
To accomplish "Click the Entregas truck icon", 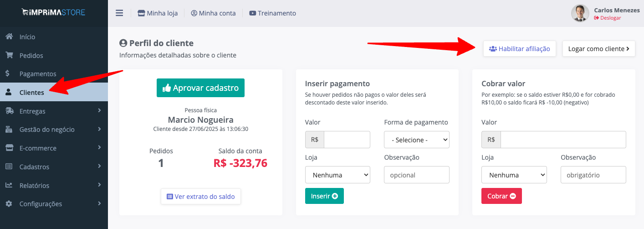I will [x=9, y=111].
